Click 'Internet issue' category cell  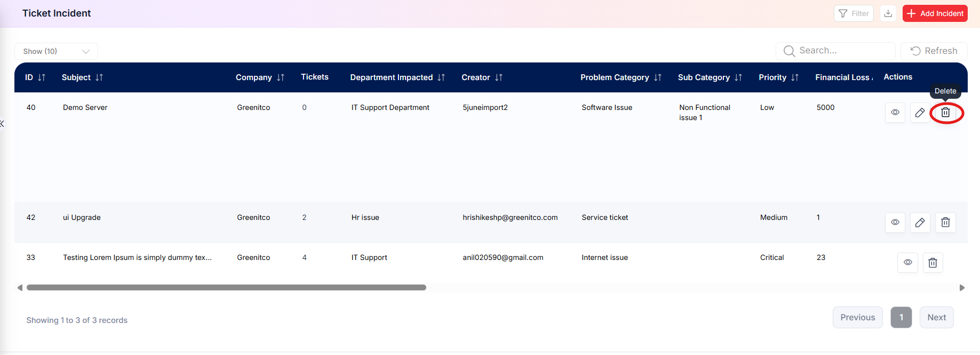tap(605, 257)
